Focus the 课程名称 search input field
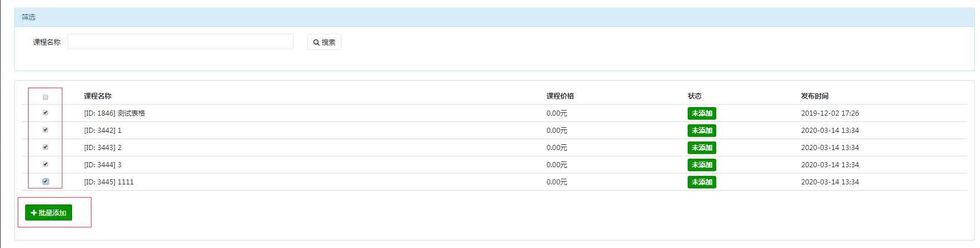Image resolution: width=980 pixels, height=248 pixels. (180, 42)
